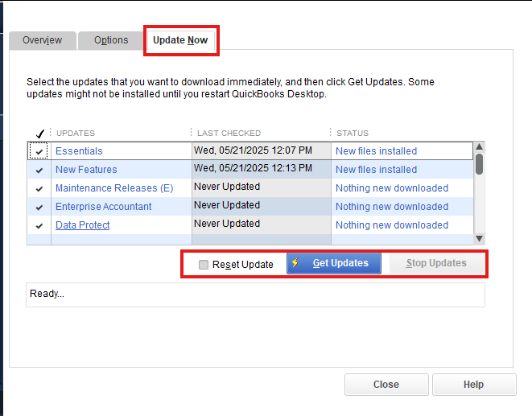Click the up arrow of the list scrollbar
The image size is (532, 416).
479,147
